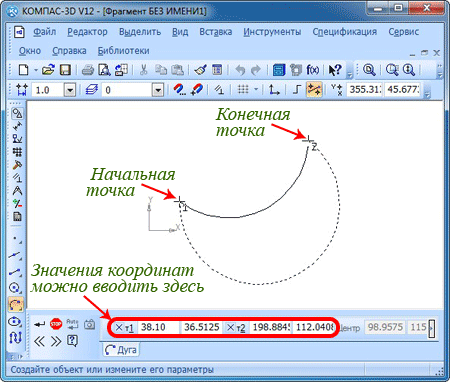Create a new document with the blank page icon
450x382 pixels.
click(23, 70)
